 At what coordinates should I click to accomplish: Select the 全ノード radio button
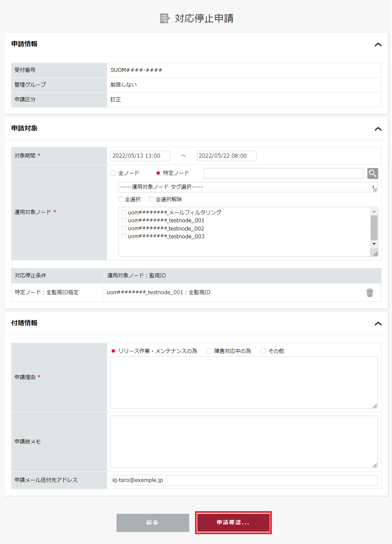[113, 173]
